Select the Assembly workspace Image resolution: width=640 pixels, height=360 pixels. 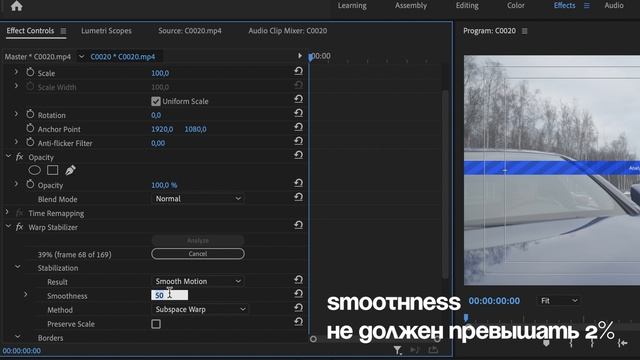[411, 5]
